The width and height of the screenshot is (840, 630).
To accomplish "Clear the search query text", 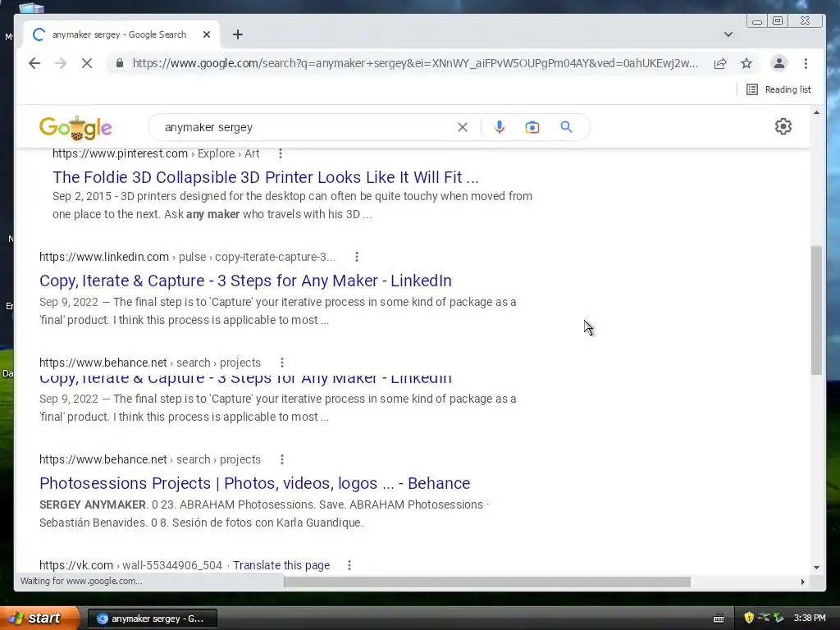I will coord(463,127).
